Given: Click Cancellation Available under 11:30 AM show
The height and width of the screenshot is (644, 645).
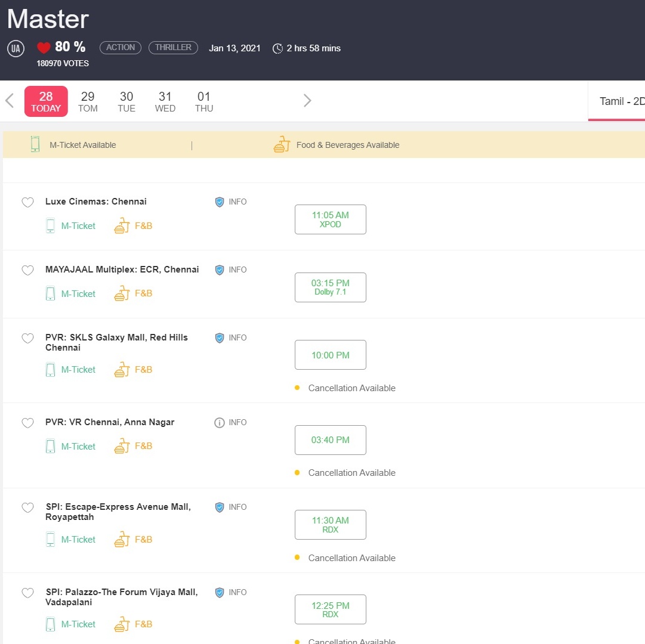Looking at the screenshot, I should pos(351,558).
